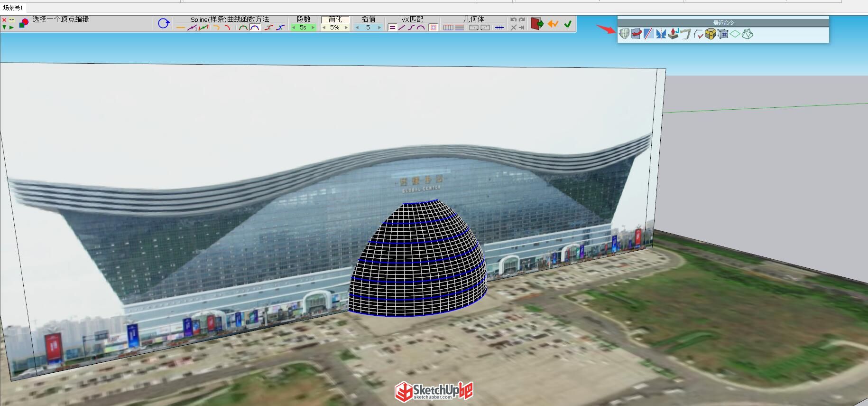Click the yellow minimize dashes icon

point(11,20)
